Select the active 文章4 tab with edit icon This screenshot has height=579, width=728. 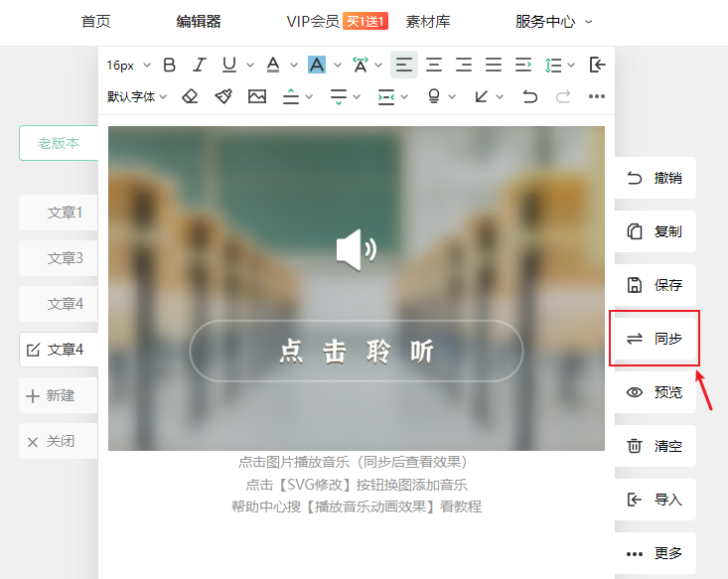(x=59, y=350)
